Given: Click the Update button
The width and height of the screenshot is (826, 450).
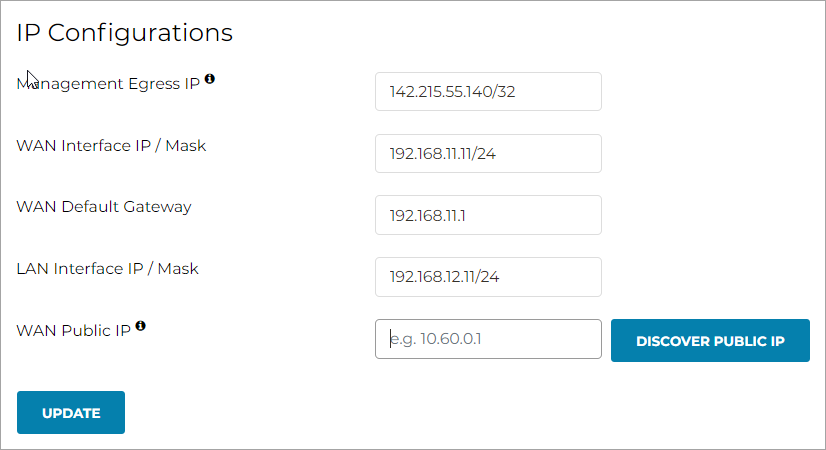Looking at the screenshot, I should pyautogui.click(x=71, y=412).
